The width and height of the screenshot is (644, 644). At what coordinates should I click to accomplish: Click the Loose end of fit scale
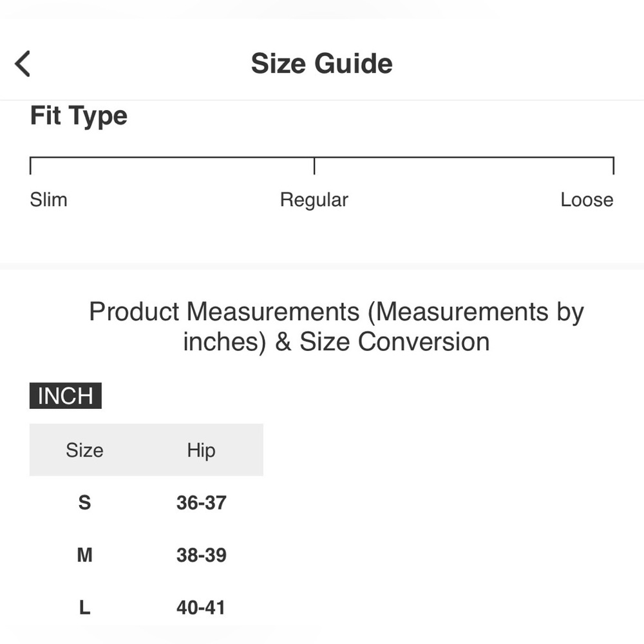coord(613,166)
